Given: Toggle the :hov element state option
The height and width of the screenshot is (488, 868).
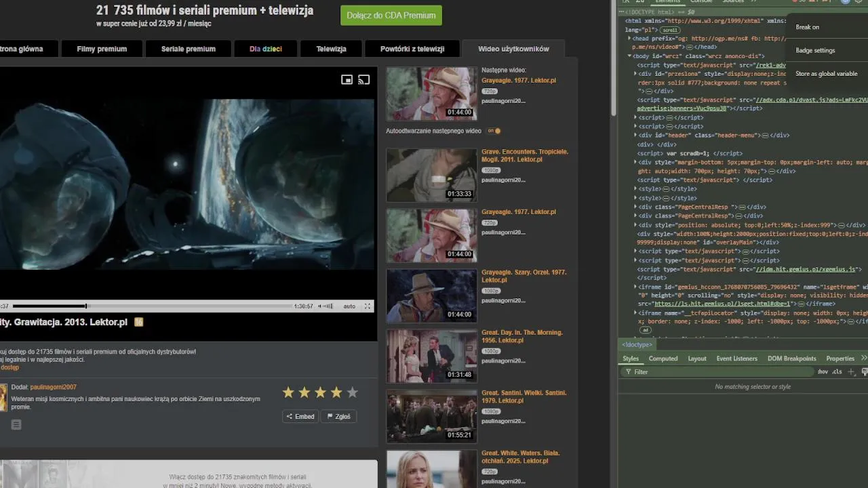Looking at the screenshot, I should click(x=822, y=371).
